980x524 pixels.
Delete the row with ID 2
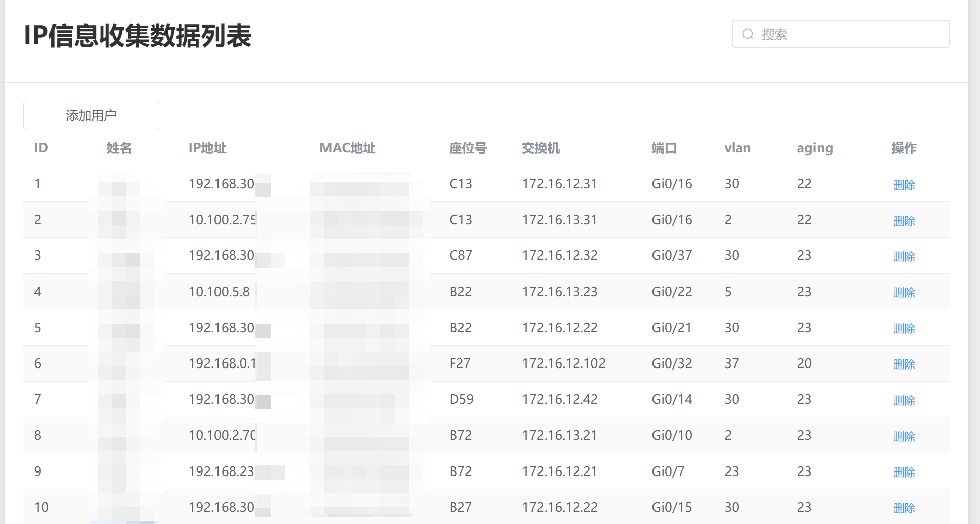point(904,221)
